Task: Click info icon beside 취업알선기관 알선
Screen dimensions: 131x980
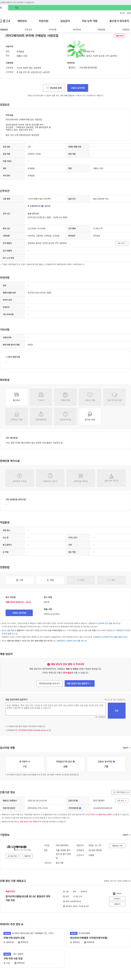Action: click(74, 762)
